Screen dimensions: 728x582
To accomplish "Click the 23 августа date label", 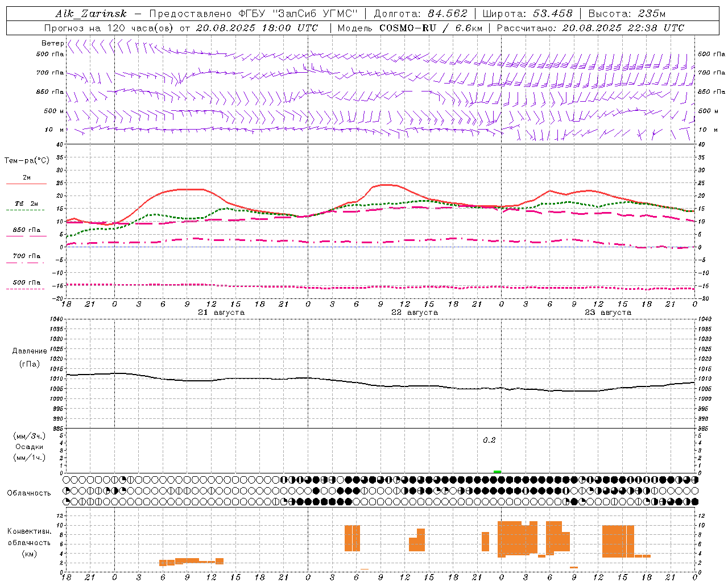I will (x=608, y=313).
